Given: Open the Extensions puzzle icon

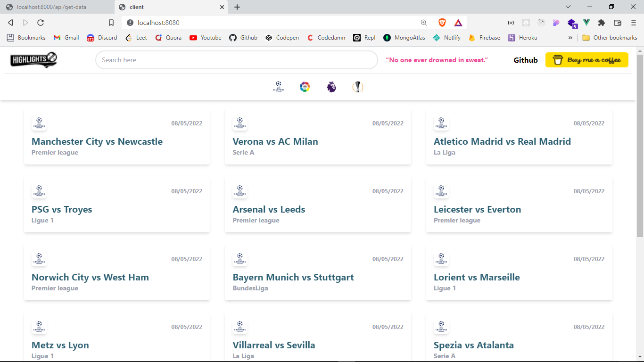Looking at the screenshot, I should coord(601,23).
